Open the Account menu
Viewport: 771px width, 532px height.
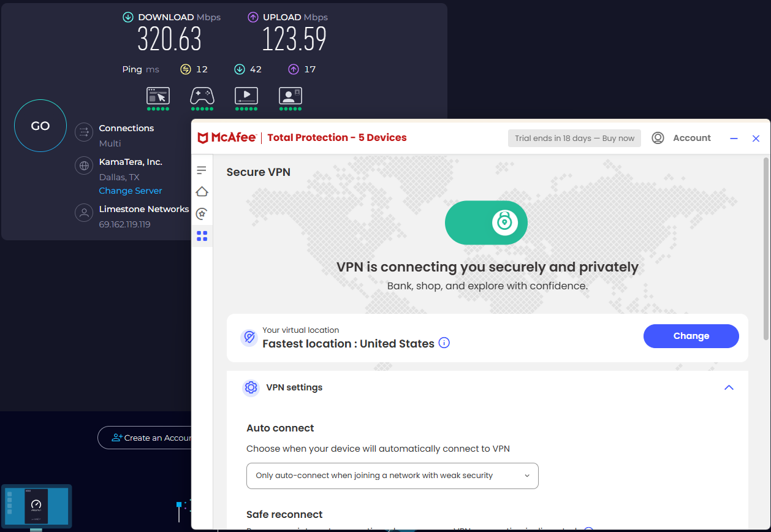click(x=682, y=138)
